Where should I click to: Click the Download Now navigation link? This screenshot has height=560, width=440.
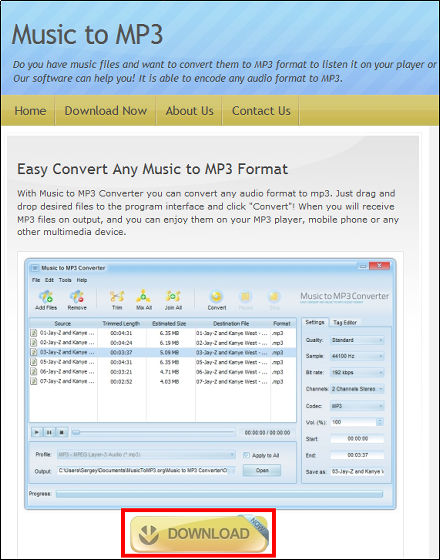(106, 111)
